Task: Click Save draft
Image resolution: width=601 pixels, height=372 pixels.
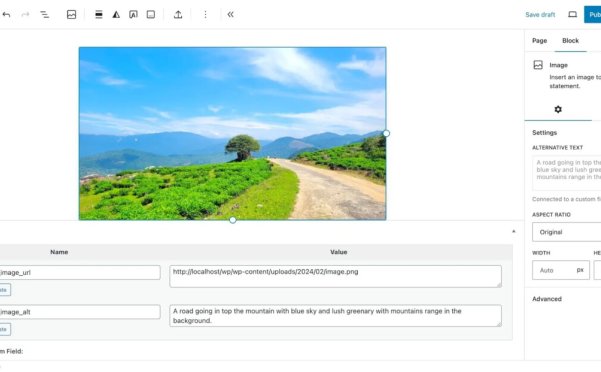Action: tap(540, 15)
